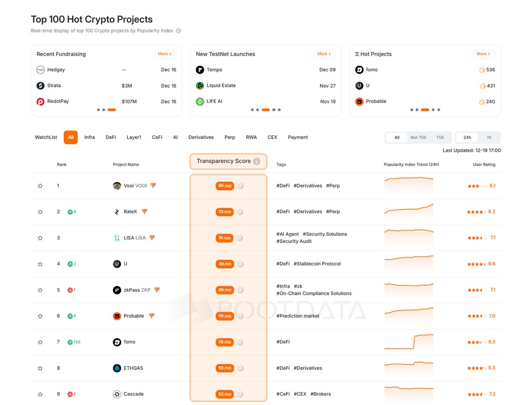Click the #Security Audit tag

pos(294,242)
